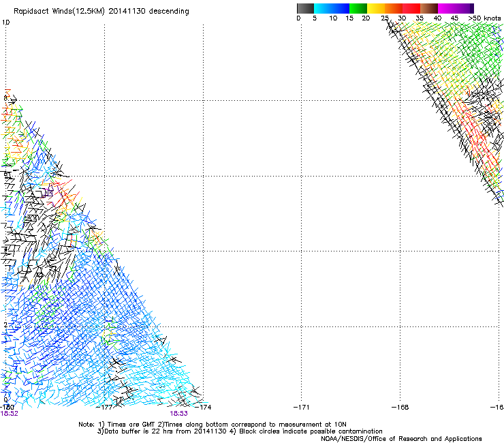Click the Rapidsact Winds(12.5KM) chart title

point(101,12)
